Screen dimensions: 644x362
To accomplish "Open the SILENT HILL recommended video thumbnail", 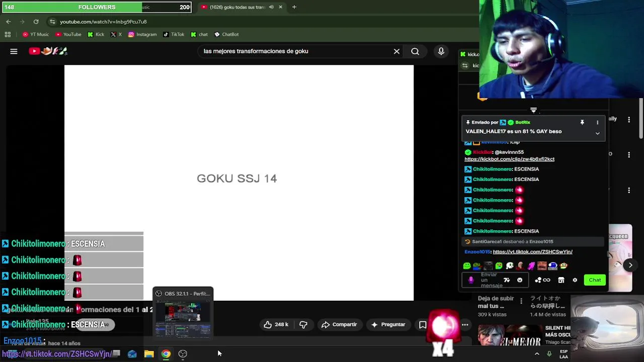I will tap(509, 335).
